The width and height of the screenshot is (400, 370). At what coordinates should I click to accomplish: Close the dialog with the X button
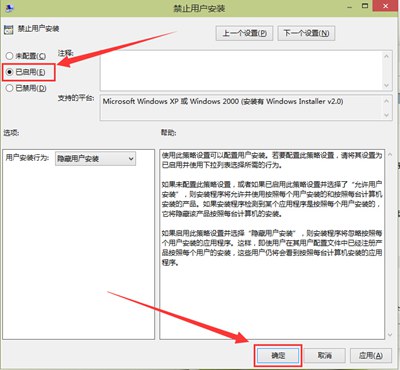point(386,6)
